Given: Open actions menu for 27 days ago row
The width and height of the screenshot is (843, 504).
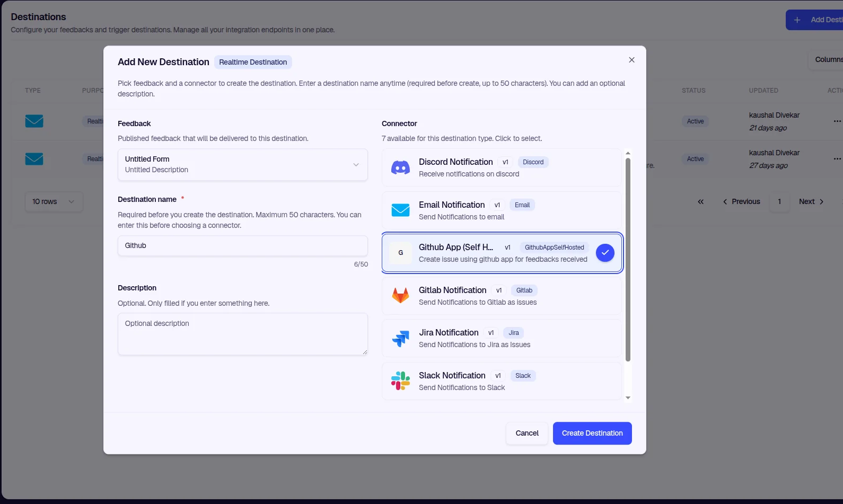Looking at the screenshot, I should coord(837,159).
